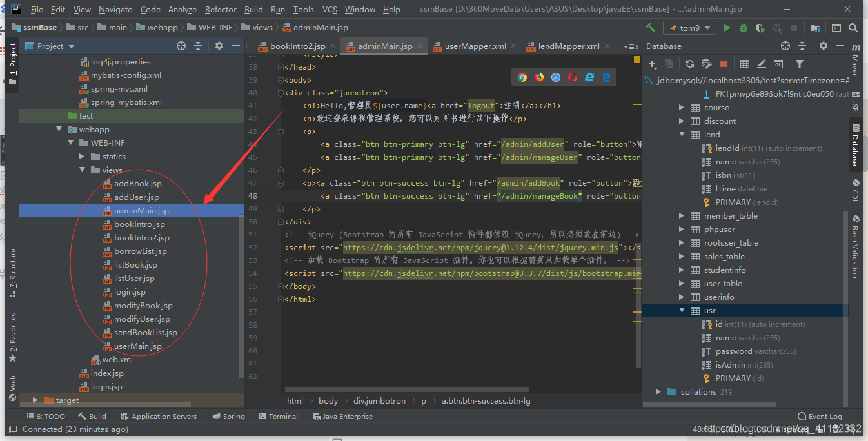Click the Search Everywhere magnifier icon
Screen dimensions: 868x441
(854, 28)
